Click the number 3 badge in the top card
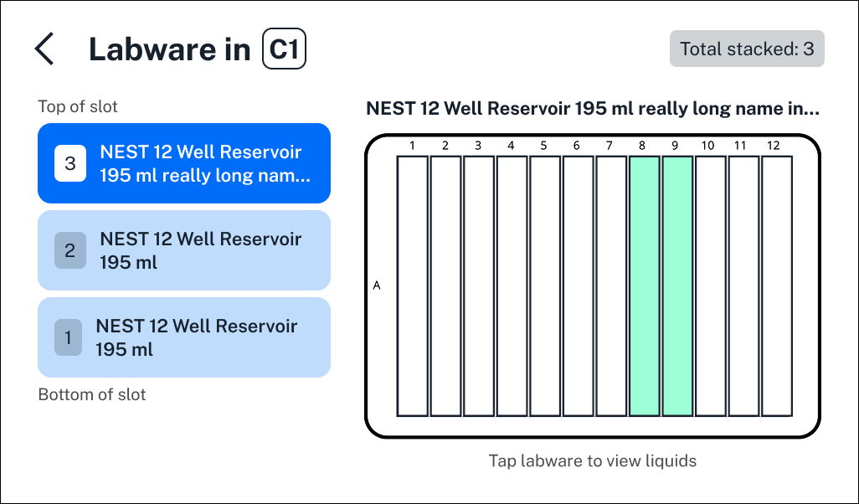Screen dimensions: 859x504 (70, 163)
